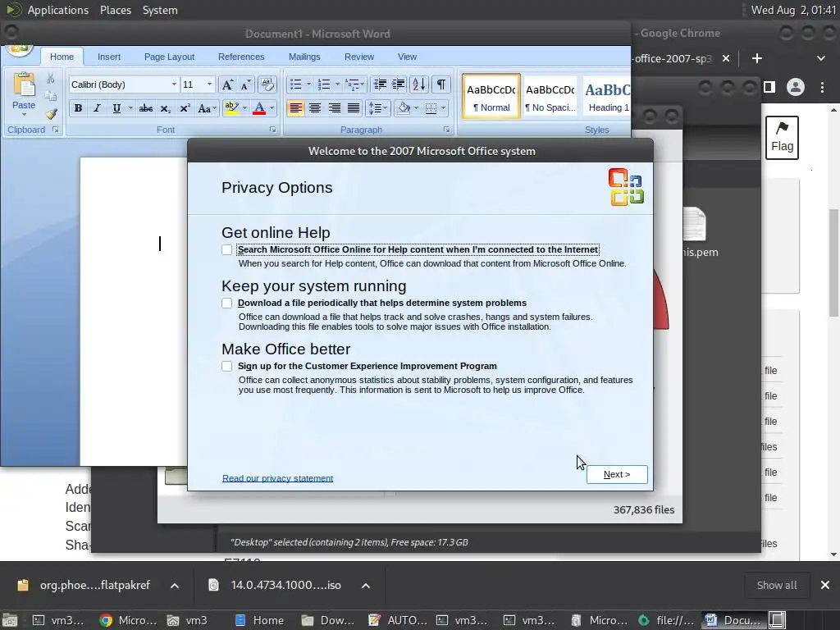Click the Borders icon in Paragraph group
The image size is (840, 630).
431,108
